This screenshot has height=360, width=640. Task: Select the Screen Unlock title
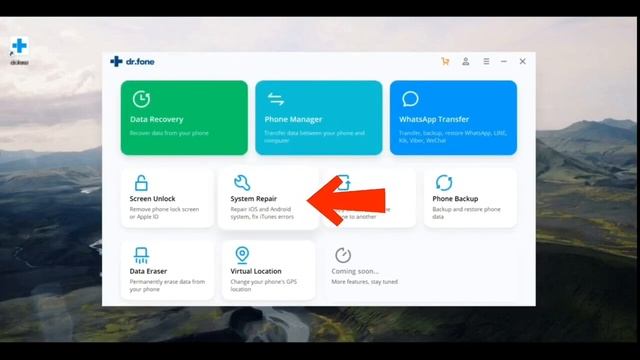tap(152, 199)
